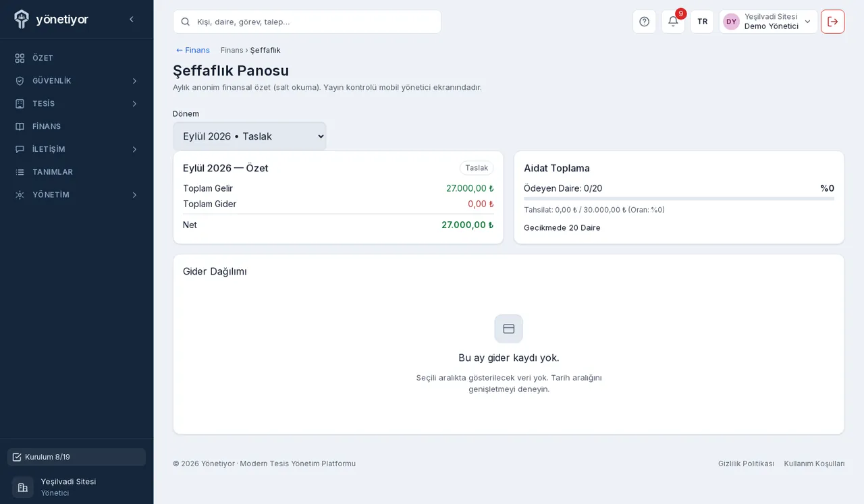
Task: Open Özet in the sidebar
Action: pos(76,58)
